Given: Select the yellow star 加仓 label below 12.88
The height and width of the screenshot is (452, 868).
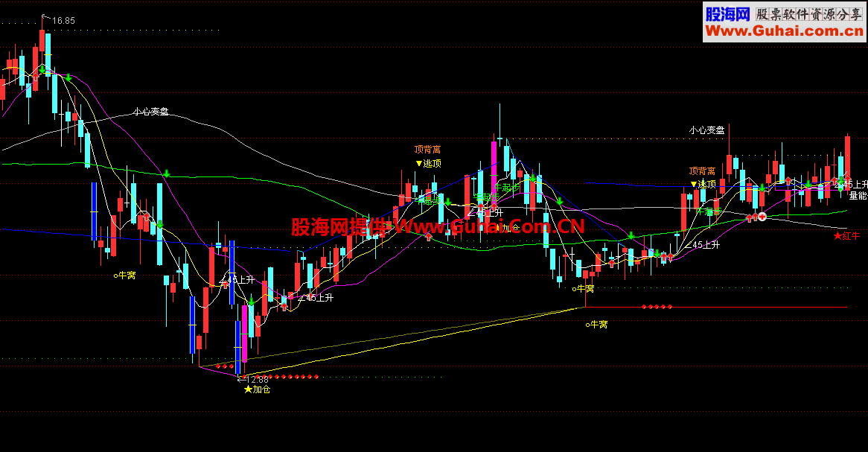Looking at the screenshot, I should click(257, 389).
